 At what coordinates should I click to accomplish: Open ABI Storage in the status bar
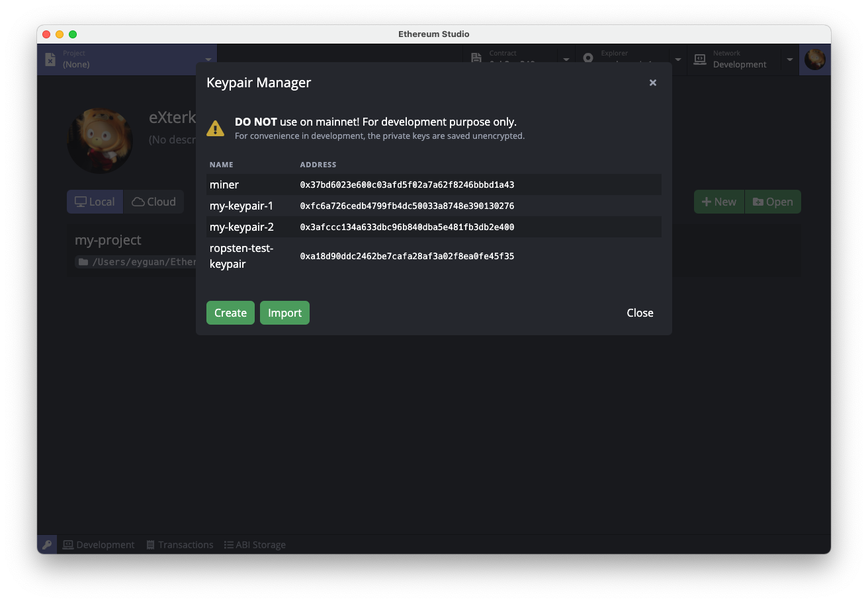255,545
